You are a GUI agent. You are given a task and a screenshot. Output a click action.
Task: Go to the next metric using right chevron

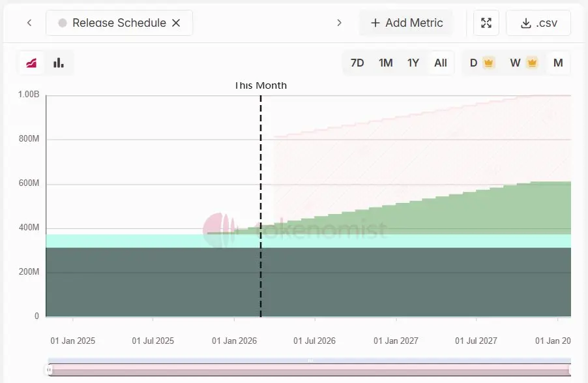coord(340,23)
